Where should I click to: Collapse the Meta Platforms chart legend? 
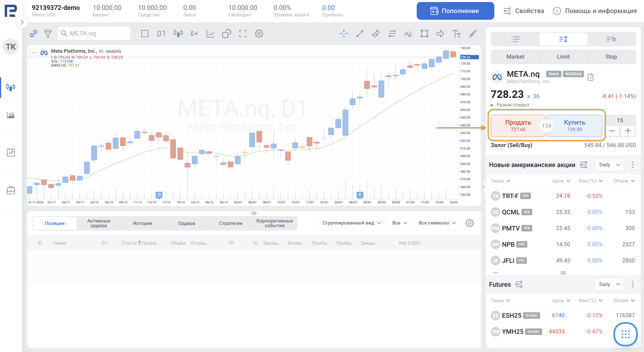click(33, 53)
